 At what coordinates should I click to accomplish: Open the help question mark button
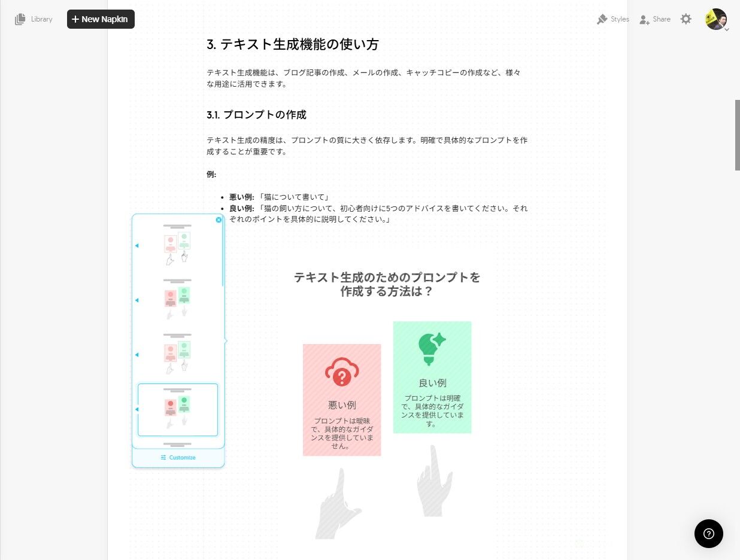(x=709, y=534)
